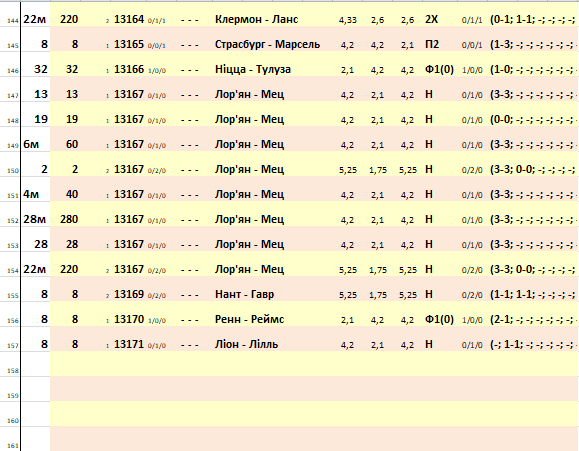Select the ID cell 13170
Screen dimensions: 579x451
point(129,320)
